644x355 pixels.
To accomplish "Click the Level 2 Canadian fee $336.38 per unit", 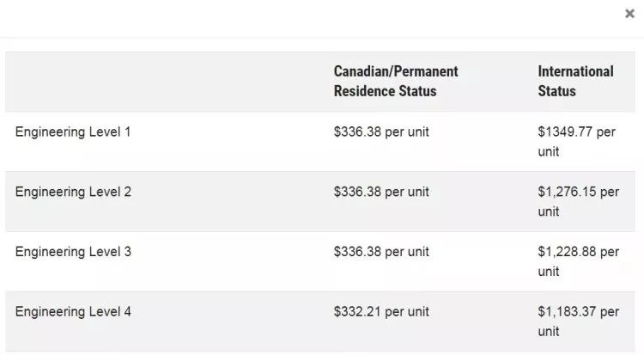I will click(x=381, y=192).
